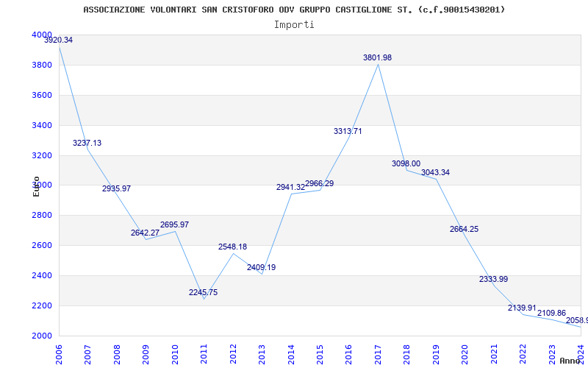Click the 2007 year label on x-axis

click(87, 354)
